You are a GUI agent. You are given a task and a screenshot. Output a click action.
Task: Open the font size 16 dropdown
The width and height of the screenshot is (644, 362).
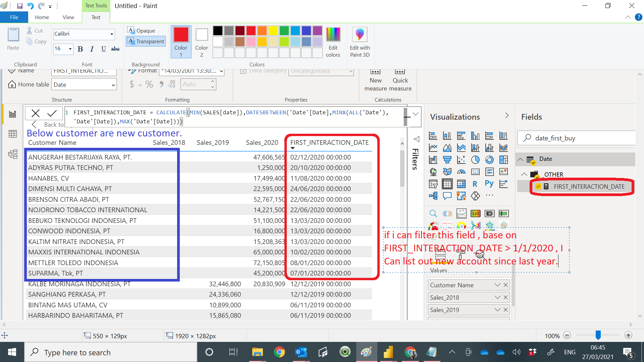click(x=70, y=49)
